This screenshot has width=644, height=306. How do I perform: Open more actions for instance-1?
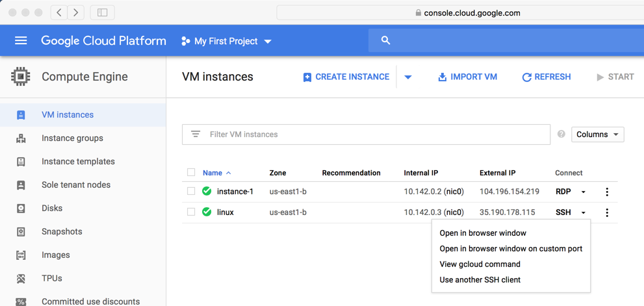pyautogui.click(x=607, y=192)
